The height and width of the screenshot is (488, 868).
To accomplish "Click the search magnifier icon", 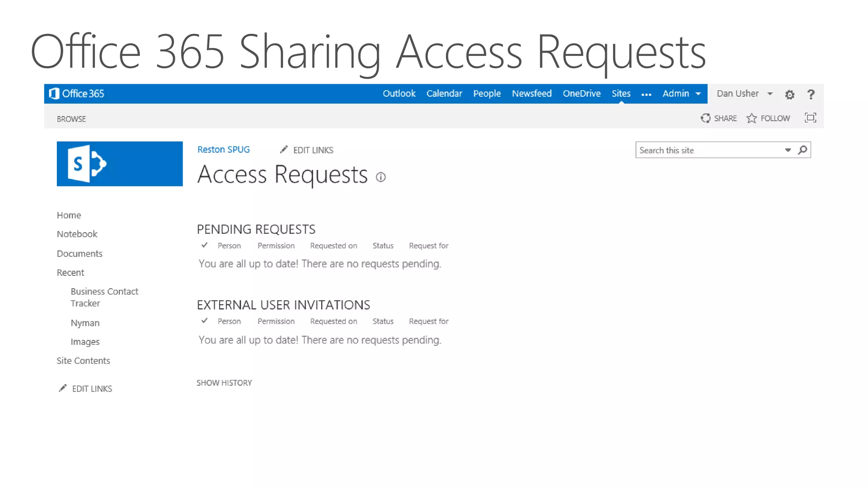I will point(802,150).
